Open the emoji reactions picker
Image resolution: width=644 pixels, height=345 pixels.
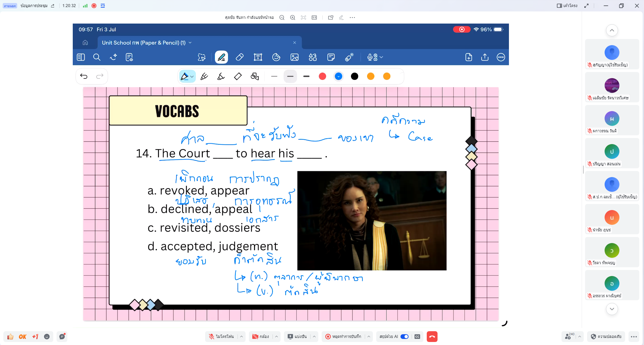coord(47,337)
